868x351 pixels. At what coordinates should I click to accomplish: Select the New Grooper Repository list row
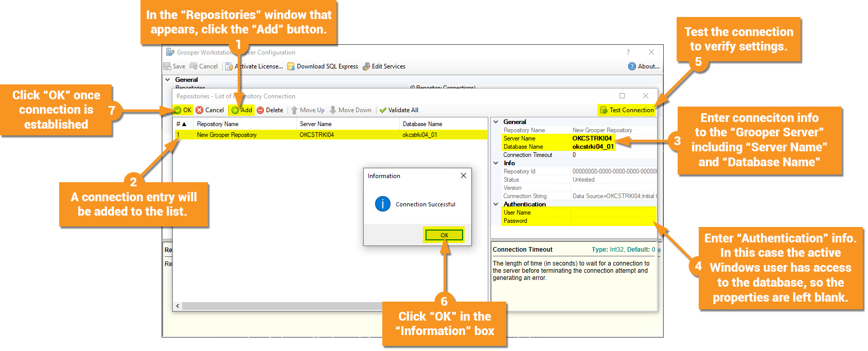pyautogui.click(x=330, y=135)
